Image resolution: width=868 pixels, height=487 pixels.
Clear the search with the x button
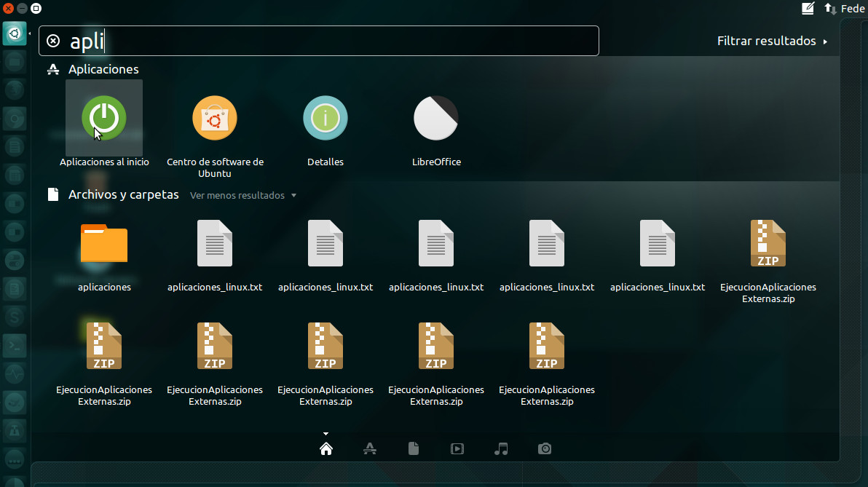tap(52, 41)
